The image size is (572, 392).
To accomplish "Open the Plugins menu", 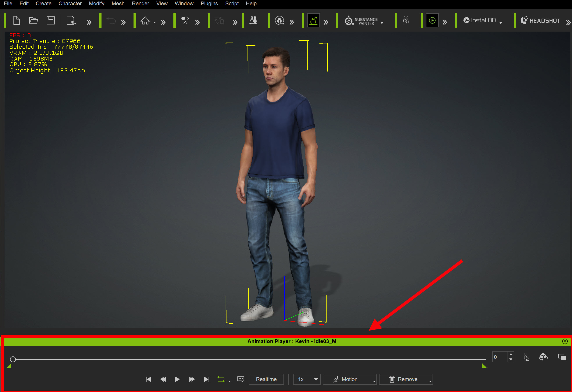I will [209, 4].
